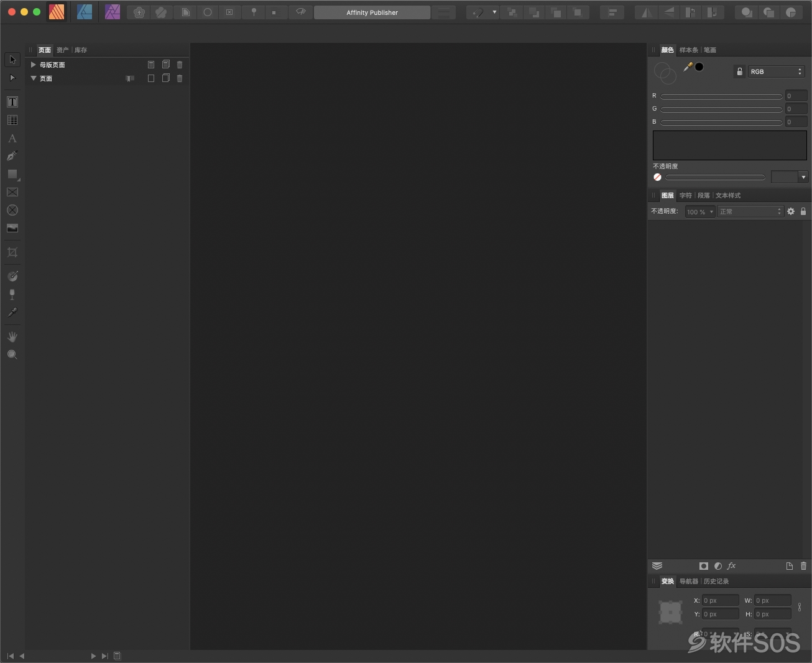Add master page in 母版页面 row

[151, 65]
